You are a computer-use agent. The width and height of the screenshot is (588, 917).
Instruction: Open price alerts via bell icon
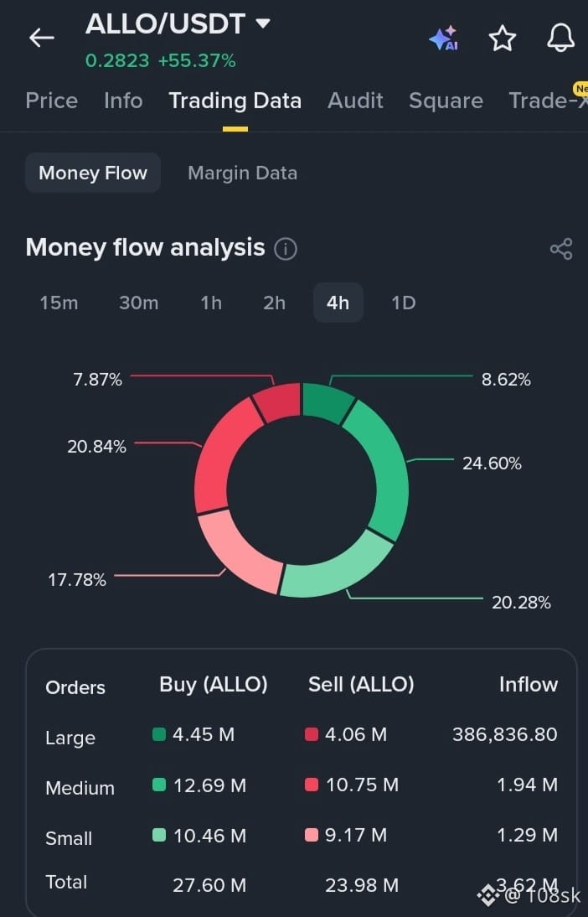[560, 38]
